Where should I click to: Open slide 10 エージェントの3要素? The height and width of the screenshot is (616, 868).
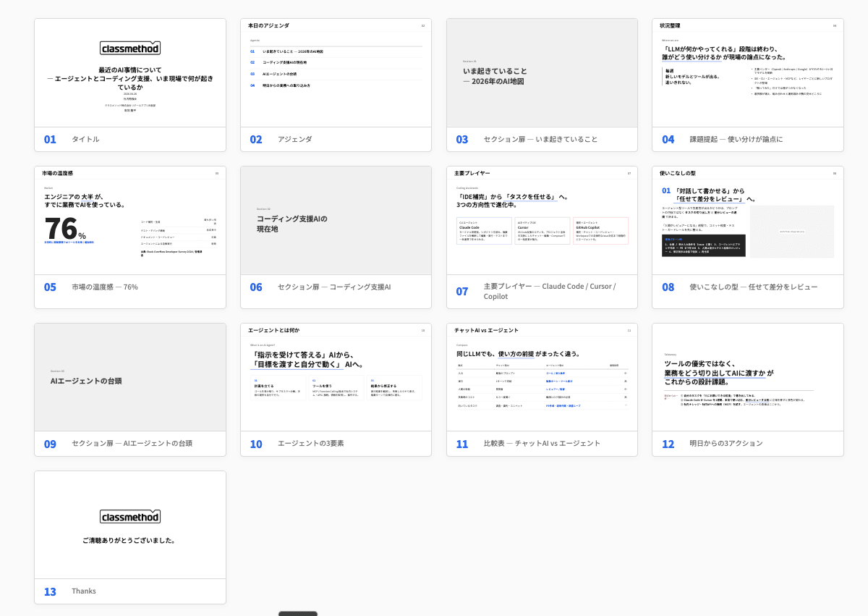click(x=336, y=376)
